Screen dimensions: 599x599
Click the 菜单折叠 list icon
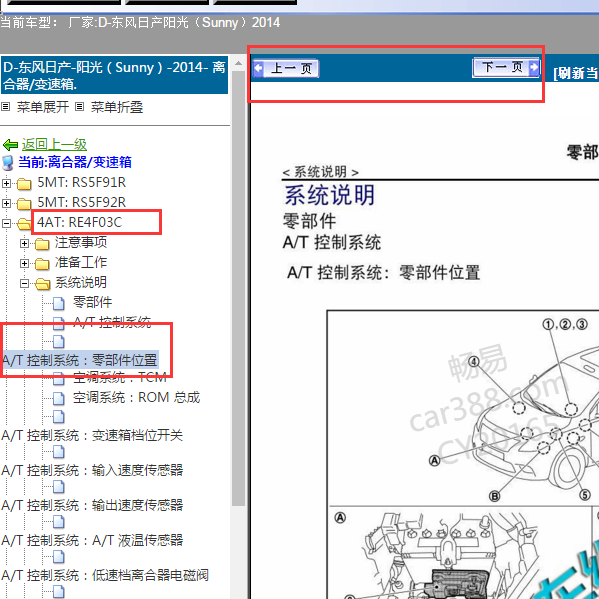click(x=79, y=107)
